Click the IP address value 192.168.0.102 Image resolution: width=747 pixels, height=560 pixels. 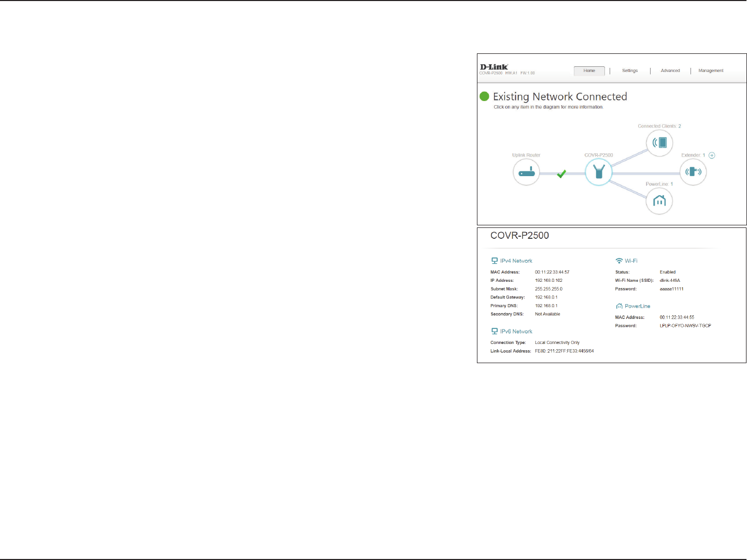click(548, 281)
